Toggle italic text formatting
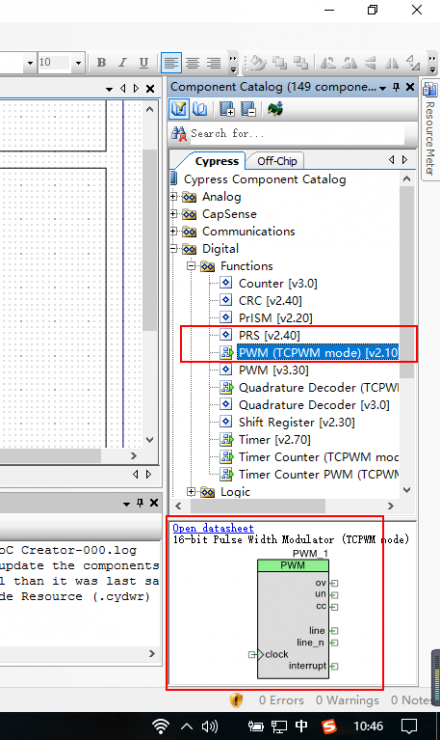440x740 pixels. pyautogui.click(x=122, y=63)
